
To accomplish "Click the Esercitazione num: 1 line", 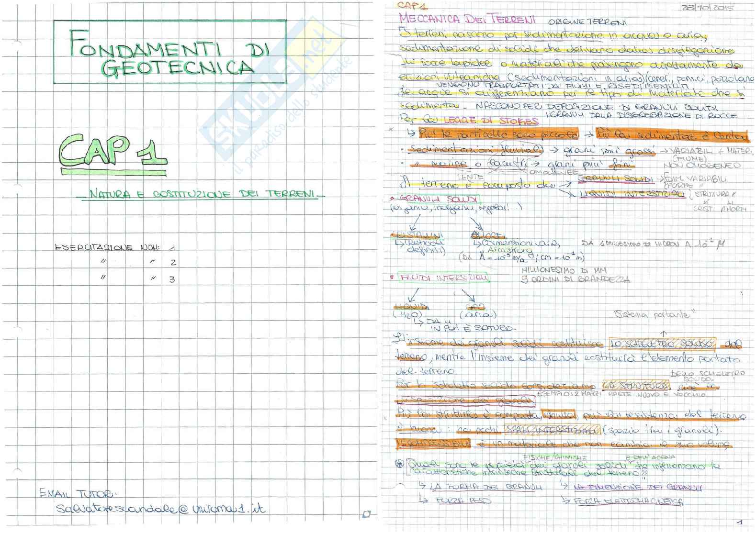I will pyautogui.click(x=115, y=247).
